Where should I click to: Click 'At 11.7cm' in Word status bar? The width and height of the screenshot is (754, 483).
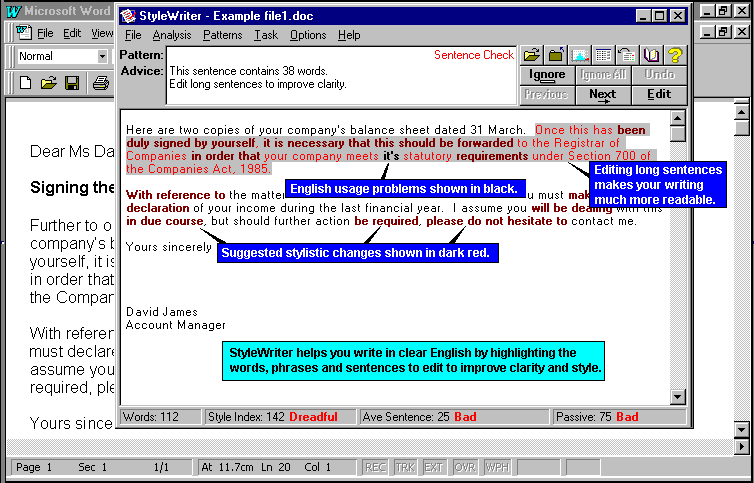(x=228, y=467)
